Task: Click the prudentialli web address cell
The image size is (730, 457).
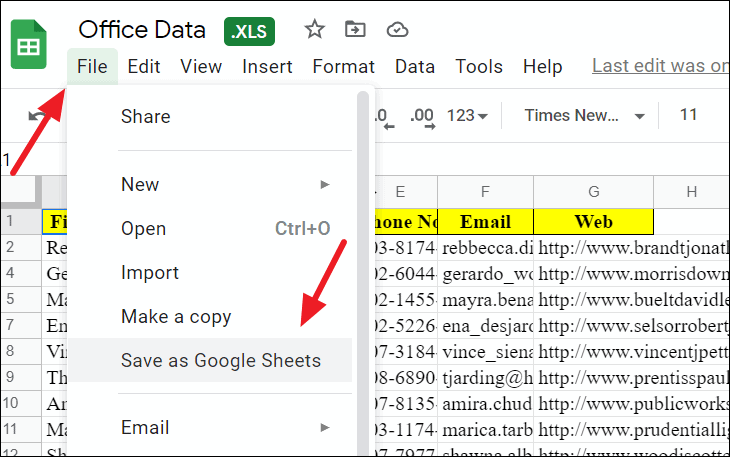Action: [632, 430]
